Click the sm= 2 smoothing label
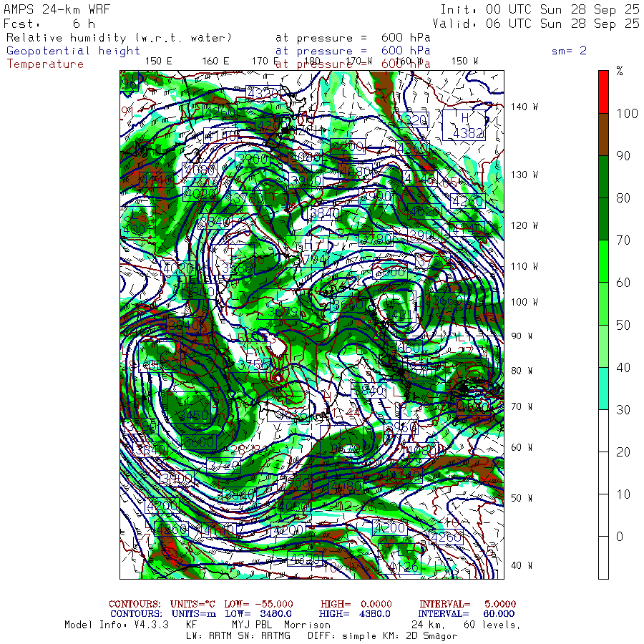644x644 pixels. [569, 51]
